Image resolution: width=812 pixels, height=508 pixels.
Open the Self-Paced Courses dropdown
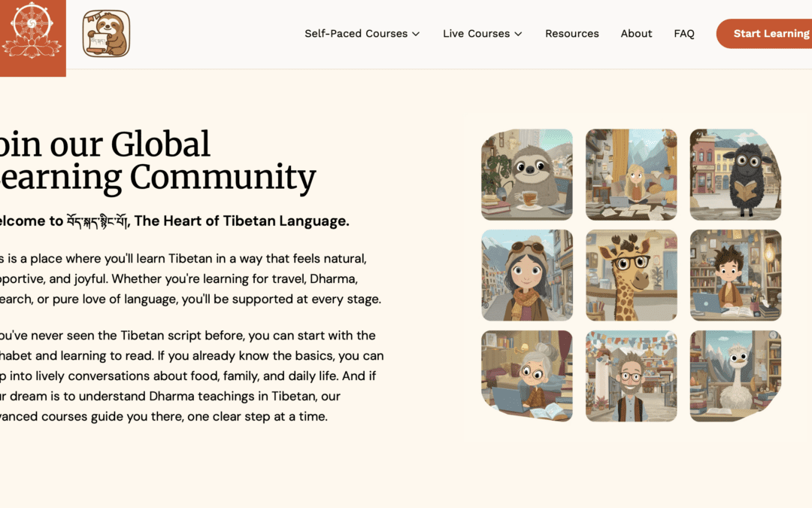tap(357, 33)
